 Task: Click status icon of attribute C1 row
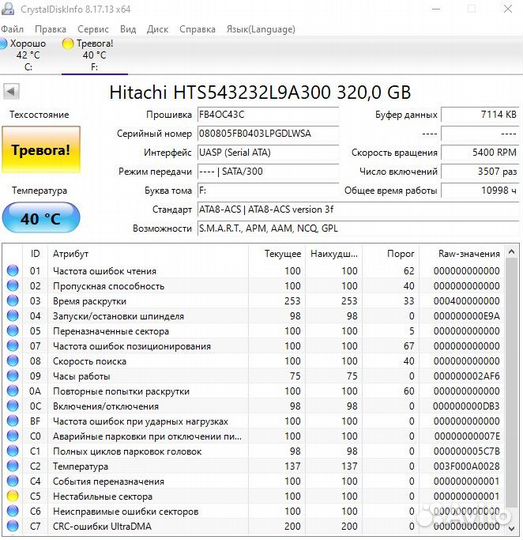pos(13,451)
